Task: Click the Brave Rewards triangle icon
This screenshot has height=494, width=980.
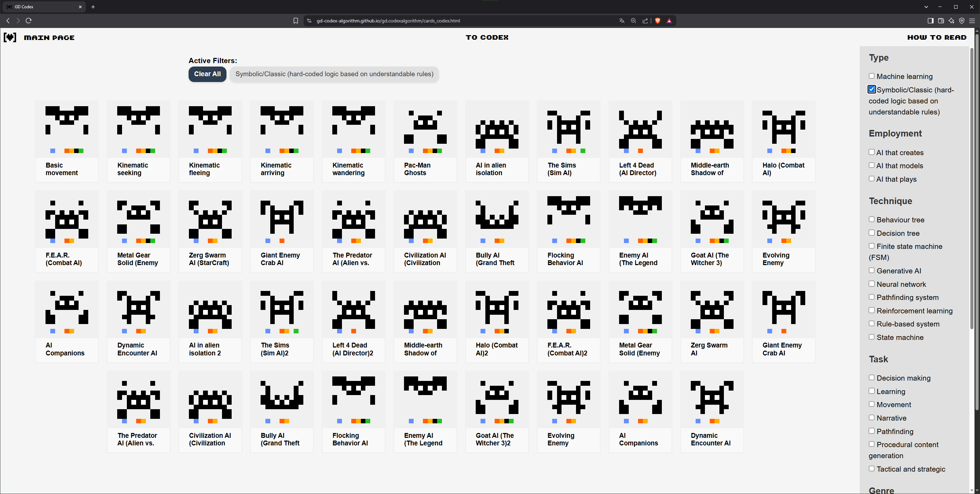Action: 669,21
